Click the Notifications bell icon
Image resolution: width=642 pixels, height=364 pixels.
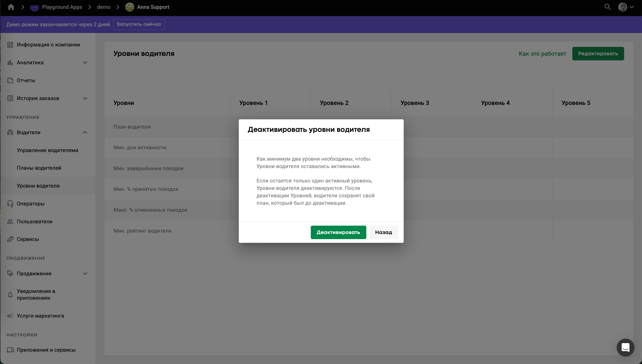10,295
